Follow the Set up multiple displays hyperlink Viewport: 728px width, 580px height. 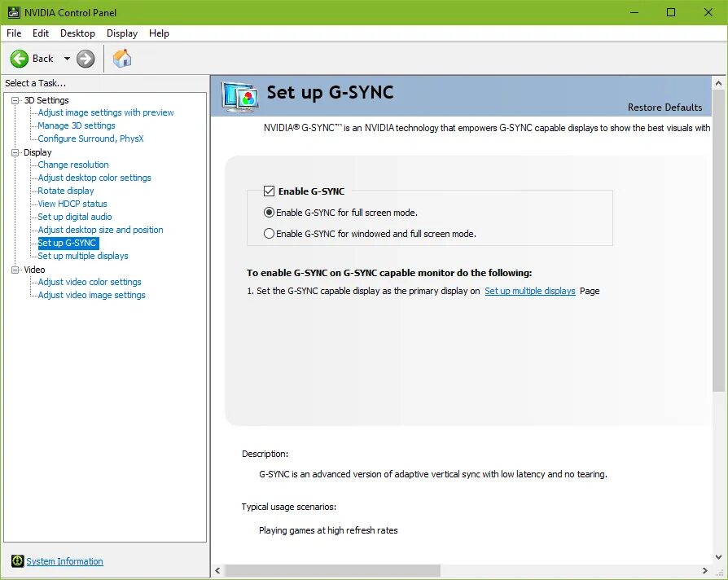530,291
